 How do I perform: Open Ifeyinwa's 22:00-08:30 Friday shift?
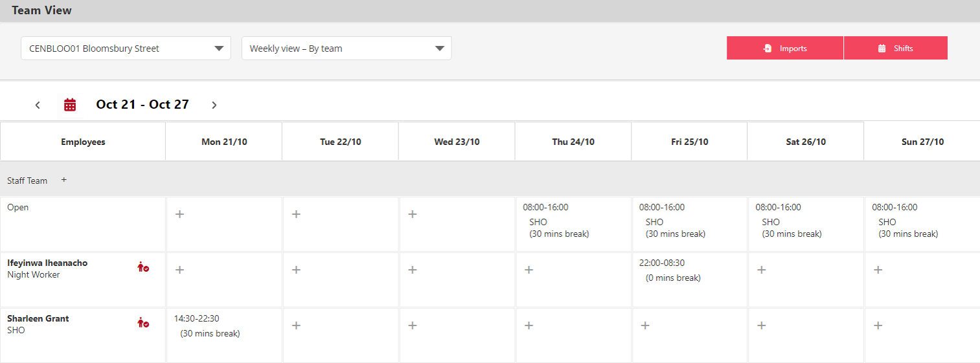coord(670,270)
